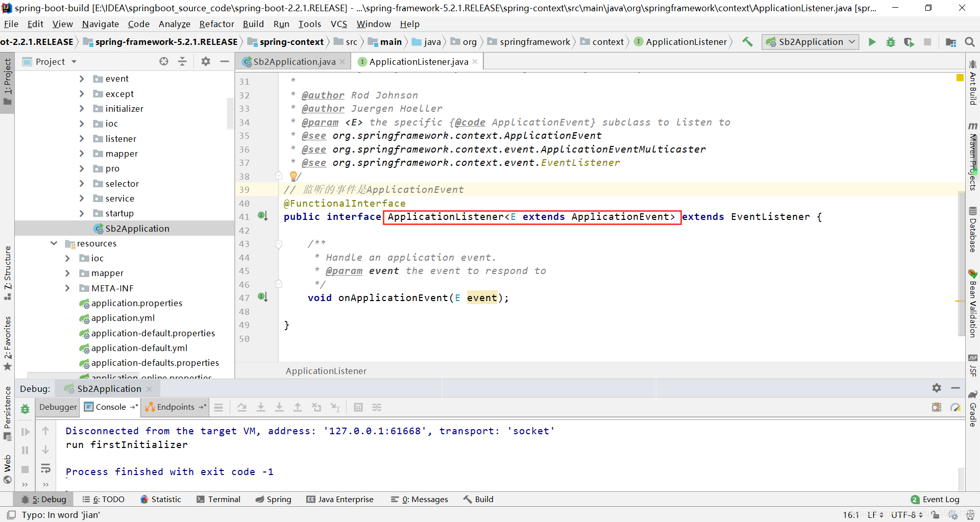Expand the listener folder

(x=82, y=138)
